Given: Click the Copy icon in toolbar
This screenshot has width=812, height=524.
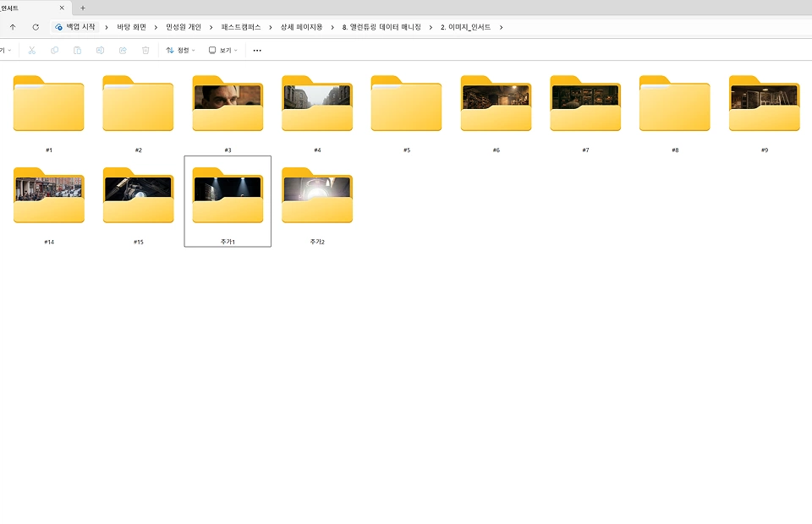Looking at the screenshot, I should pos(54,50).
